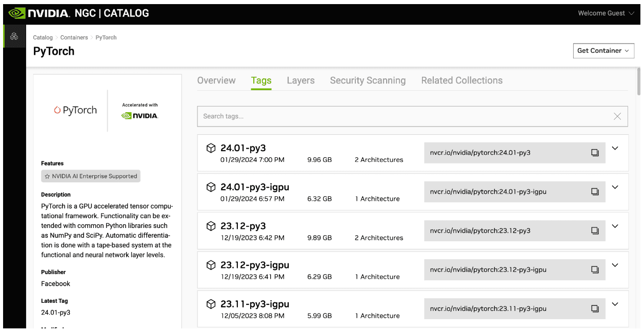Viewport: 644px width, 333px height.
Task: Go to the Related Collections tab
Action: point(461,80)
